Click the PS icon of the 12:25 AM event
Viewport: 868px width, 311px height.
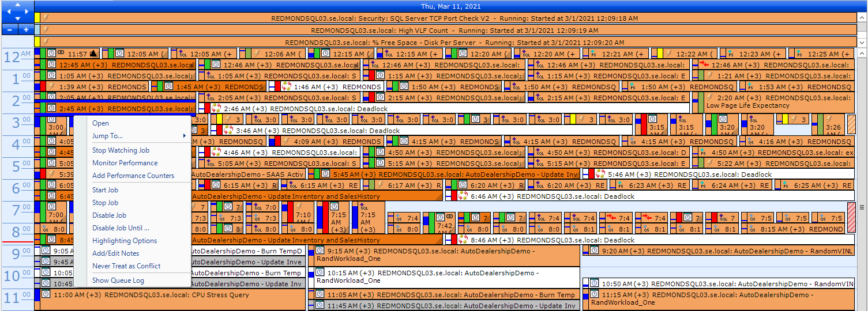(800, 54)
